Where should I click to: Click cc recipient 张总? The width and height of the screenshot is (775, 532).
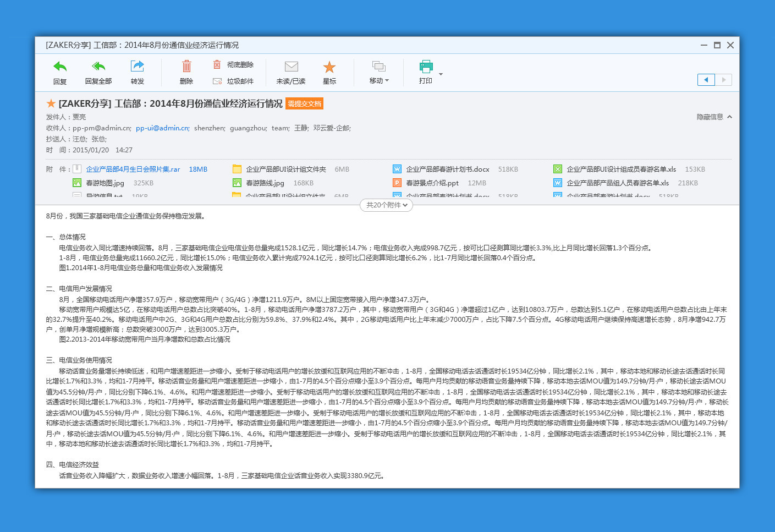[x=99, y=139]
